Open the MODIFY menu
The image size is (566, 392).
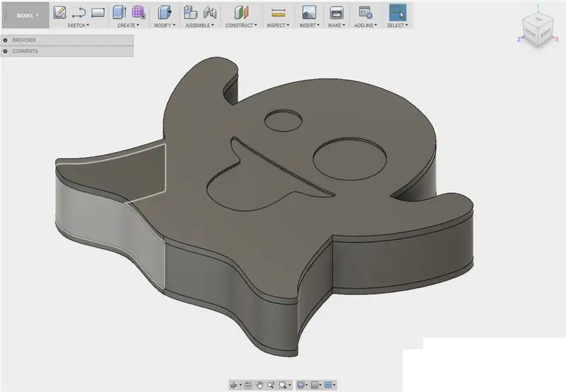pyautogui.click(x=165, y=25)
